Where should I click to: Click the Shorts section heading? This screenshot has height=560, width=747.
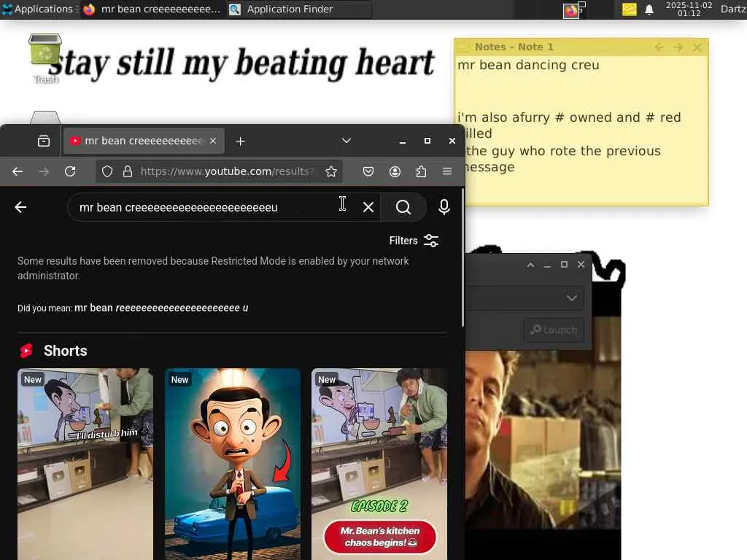(65, 351)
